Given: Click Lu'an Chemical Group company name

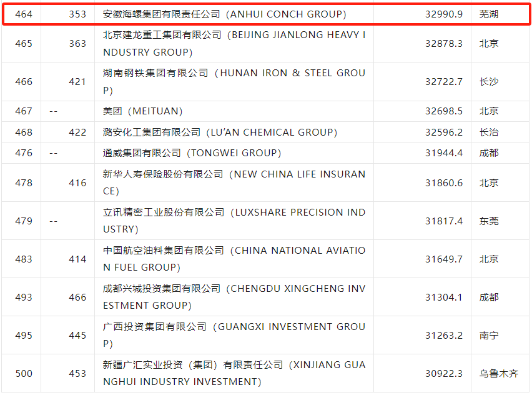Looking at the screenshot, I should coord(220,132).
